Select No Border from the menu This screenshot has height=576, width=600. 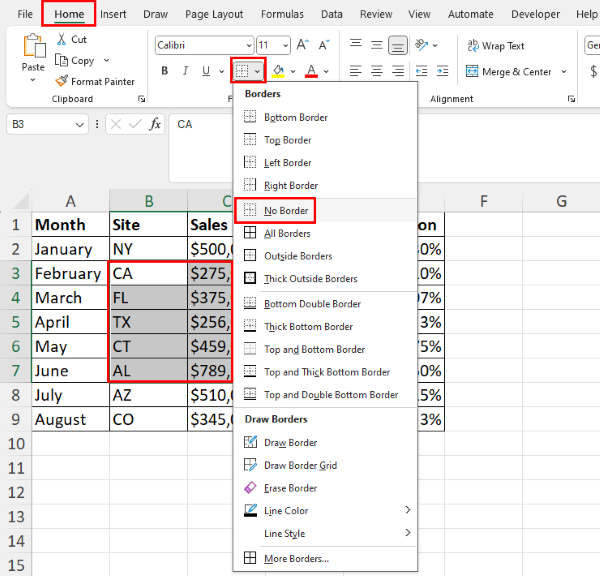287,210
